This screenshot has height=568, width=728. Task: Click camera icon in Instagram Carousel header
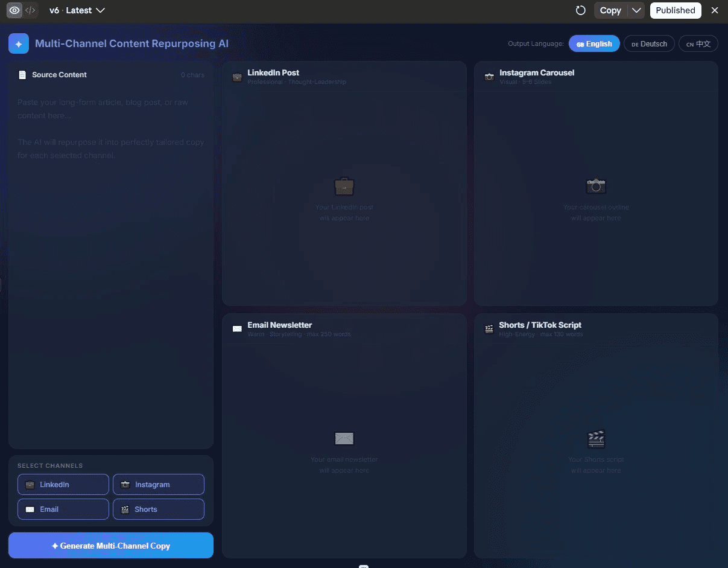(489, 77)
